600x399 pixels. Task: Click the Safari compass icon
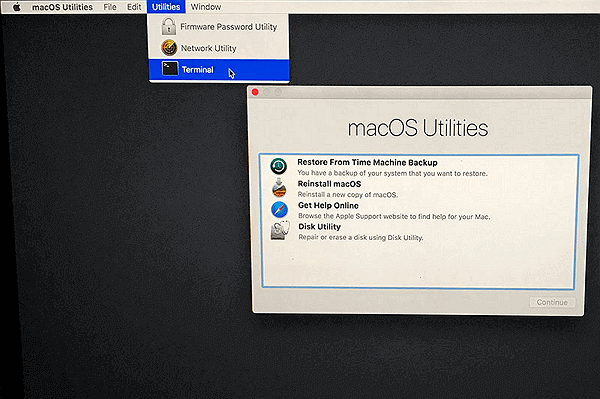(280, 210)
